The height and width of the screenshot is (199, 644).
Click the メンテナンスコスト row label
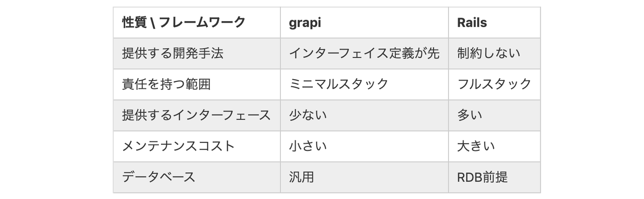(x=178, y=146)
